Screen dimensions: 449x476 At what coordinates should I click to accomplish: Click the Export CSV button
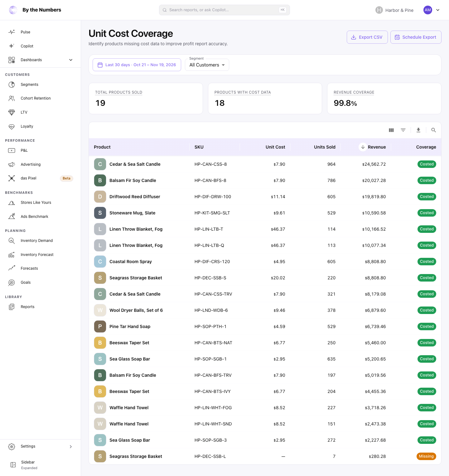[367, 37]
